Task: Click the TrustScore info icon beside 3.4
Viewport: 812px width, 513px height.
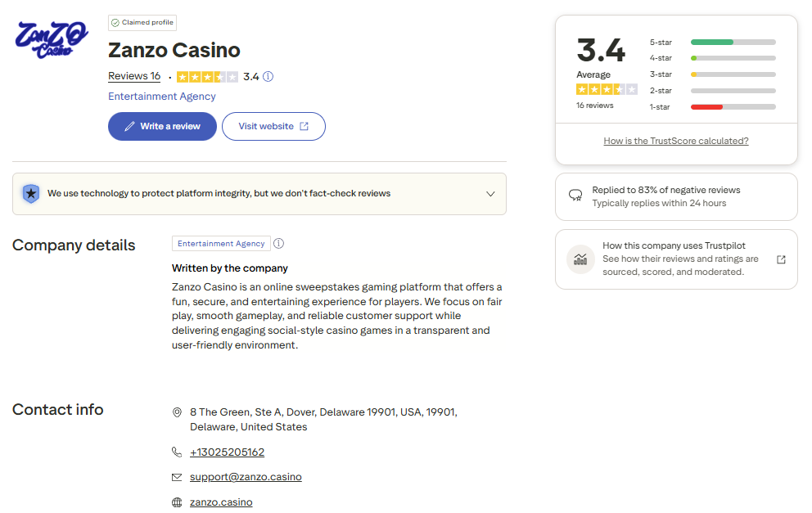Action: [x=268, y=77]
